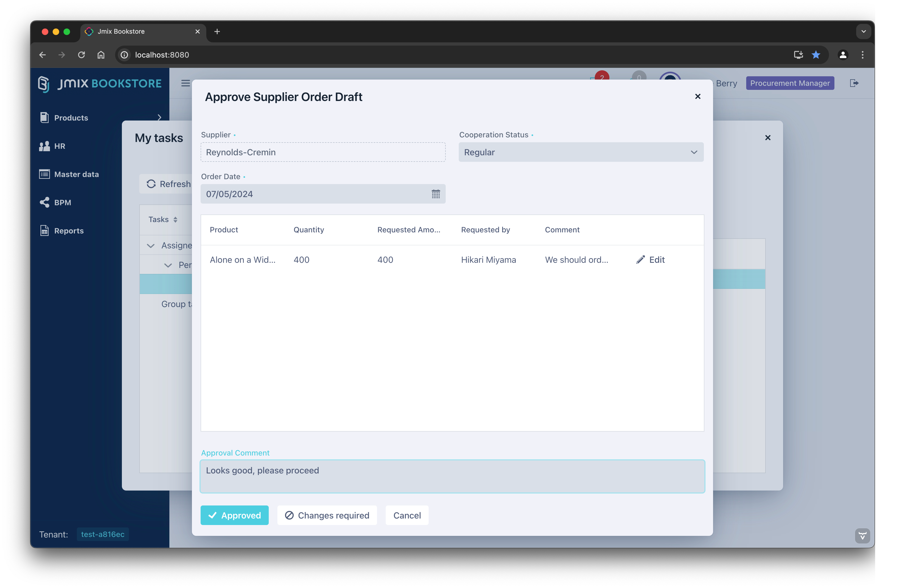Open the Master data sidebar menu
This screenshot has width=905, height=588.
(76, 174)
